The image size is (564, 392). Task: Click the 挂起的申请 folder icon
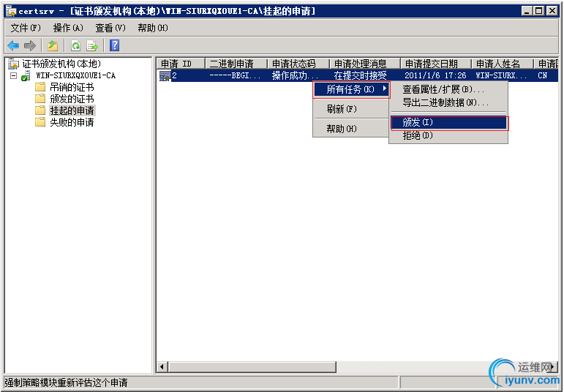40,110
